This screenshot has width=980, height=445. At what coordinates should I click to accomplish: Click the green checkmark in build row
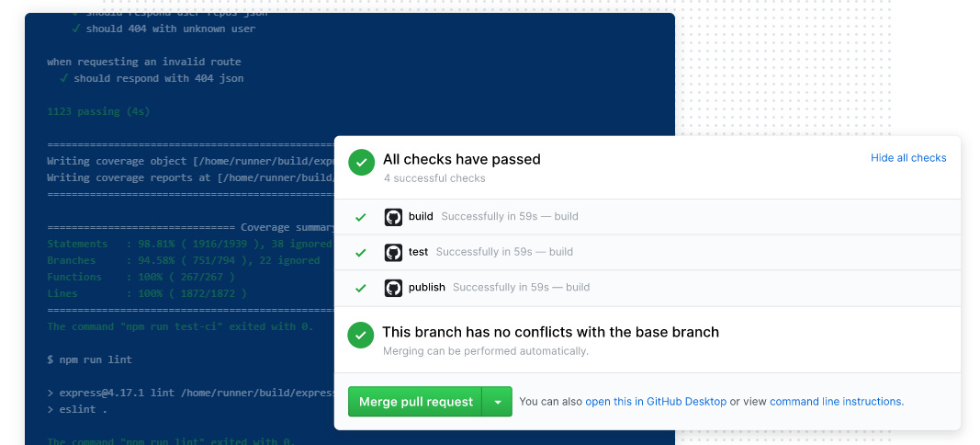pyautogui.click(x=361, y=218)
